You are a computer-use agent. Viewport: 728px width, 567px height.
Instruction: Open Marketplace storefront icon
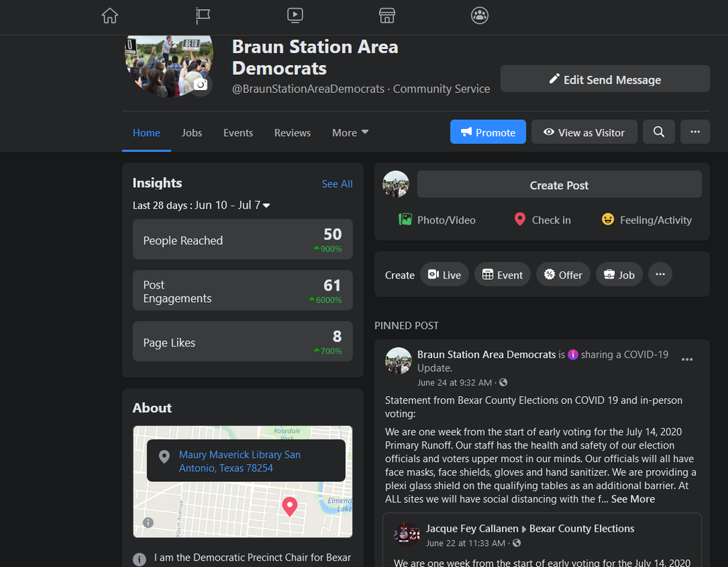tap(387, 16)
